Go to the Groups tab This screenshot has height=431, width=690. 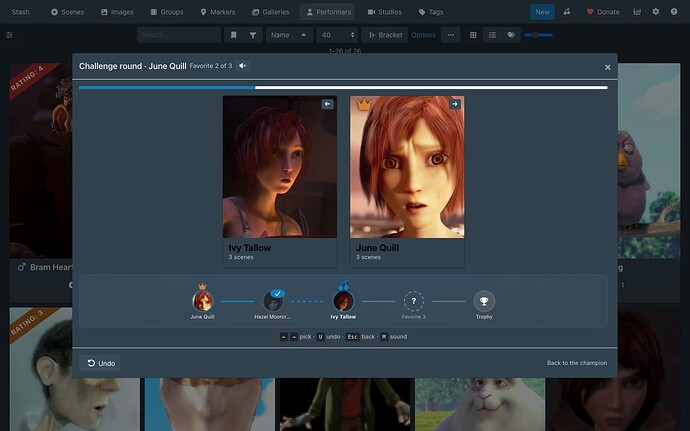pyautogui.click(x=167, y=12)
